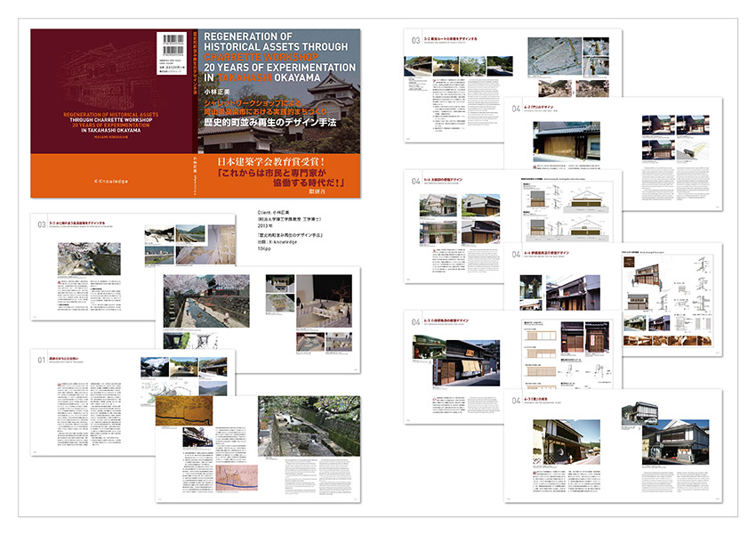Select the strip of wooden joinery detail photos
756x535 pixels.
coord(667,341)
